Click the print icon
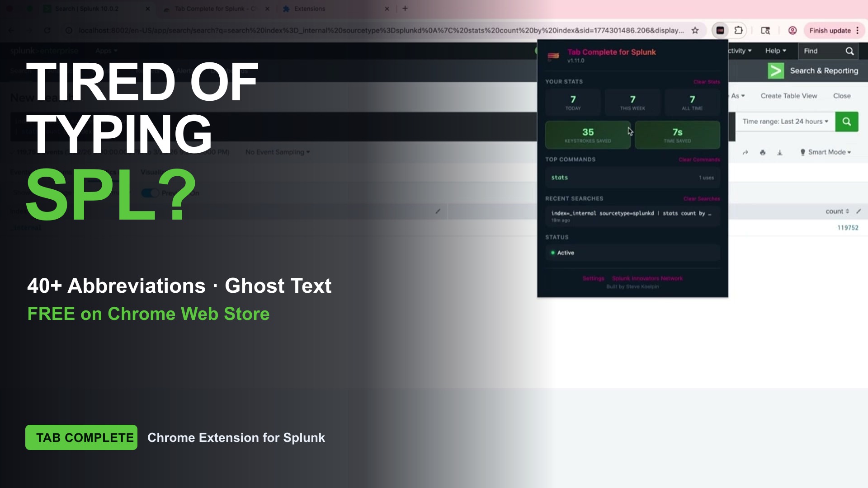 point(763,153)
